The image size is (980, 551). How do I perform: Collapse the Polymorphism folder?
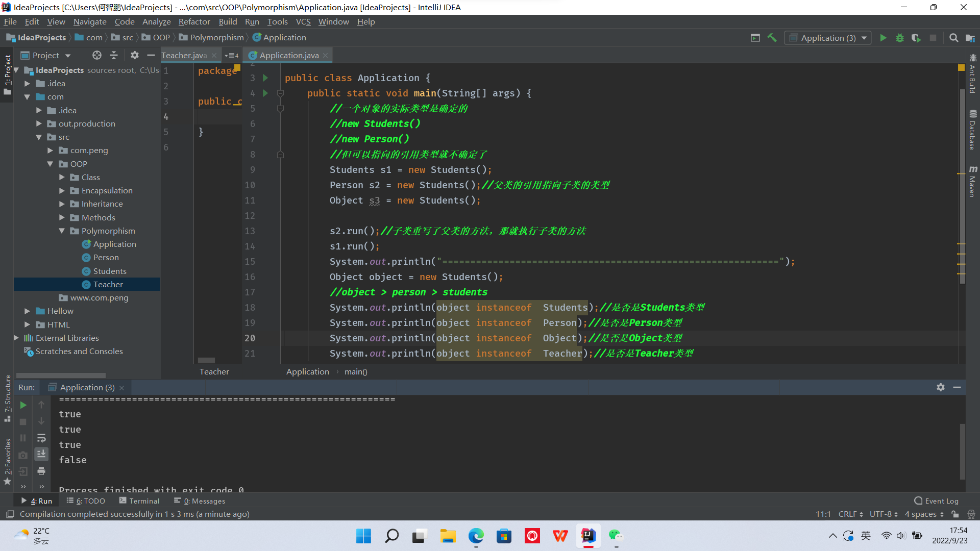[62, 231]
